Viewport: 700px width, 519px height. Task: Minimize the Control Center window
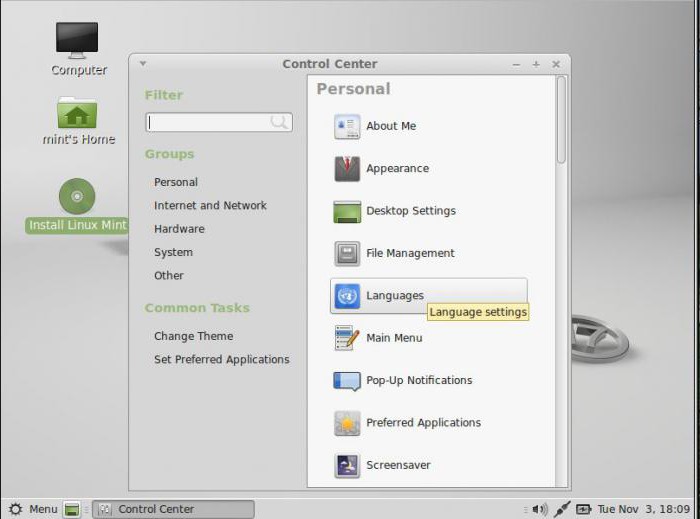click(517, 65)
